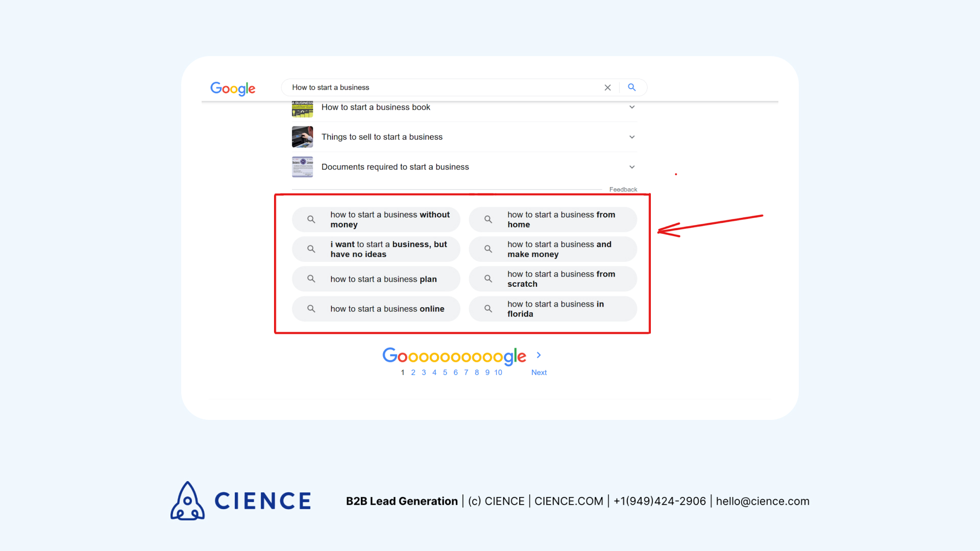Viewport: 980px width, 551px height.
Task: Click magnifier icon beside 'business plan' suggestion
Action: [311, 279]
